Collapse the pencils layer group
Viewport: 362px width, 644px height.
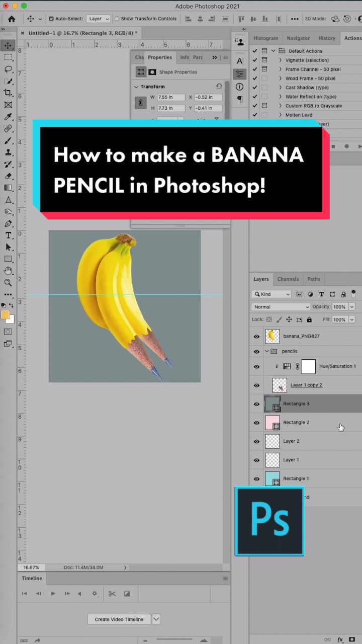click(267, 351)
